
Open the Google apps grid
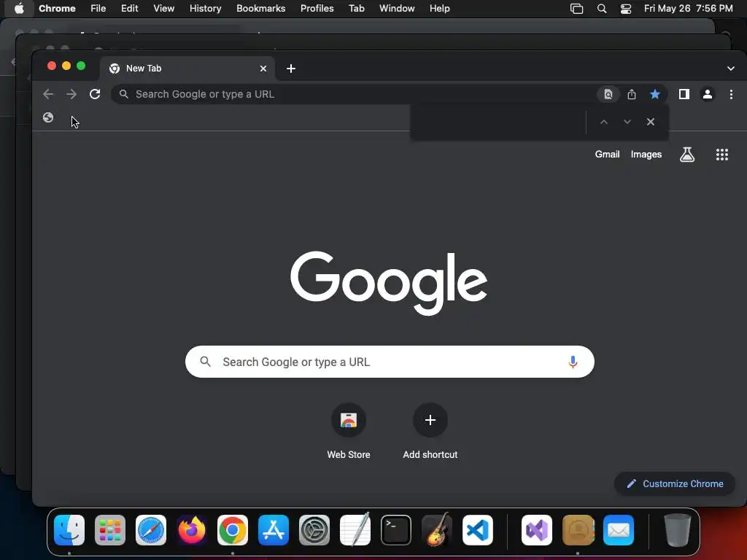(722, 155)
